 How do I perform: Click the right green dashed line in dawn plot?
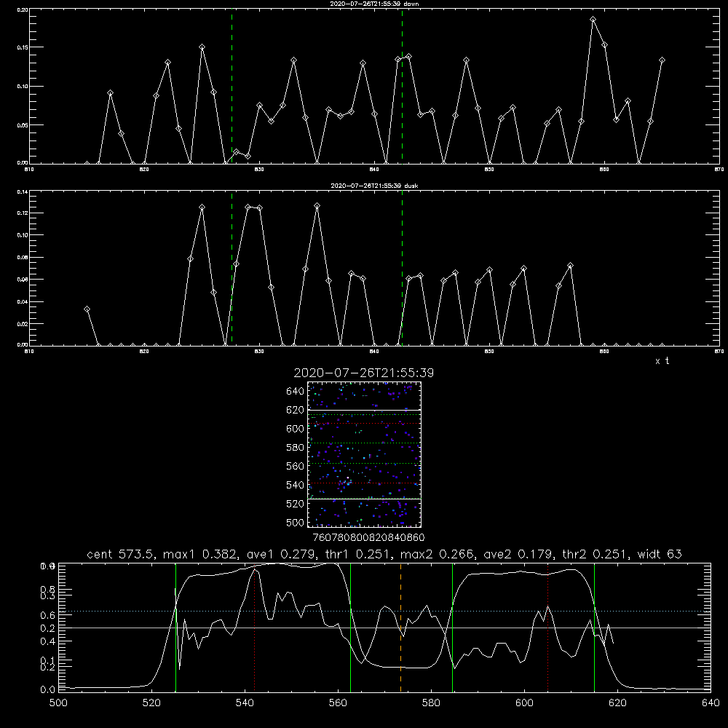pos(402,86)
